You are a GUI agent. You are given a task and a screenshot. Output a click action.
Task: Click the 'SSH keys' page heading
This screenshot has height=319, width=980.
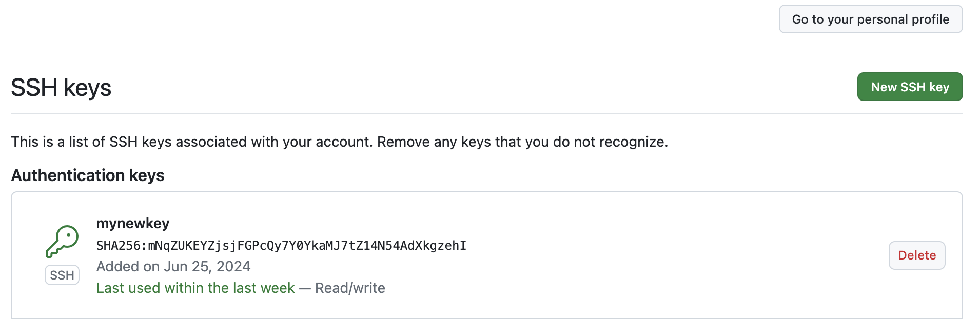coord(61,88)
